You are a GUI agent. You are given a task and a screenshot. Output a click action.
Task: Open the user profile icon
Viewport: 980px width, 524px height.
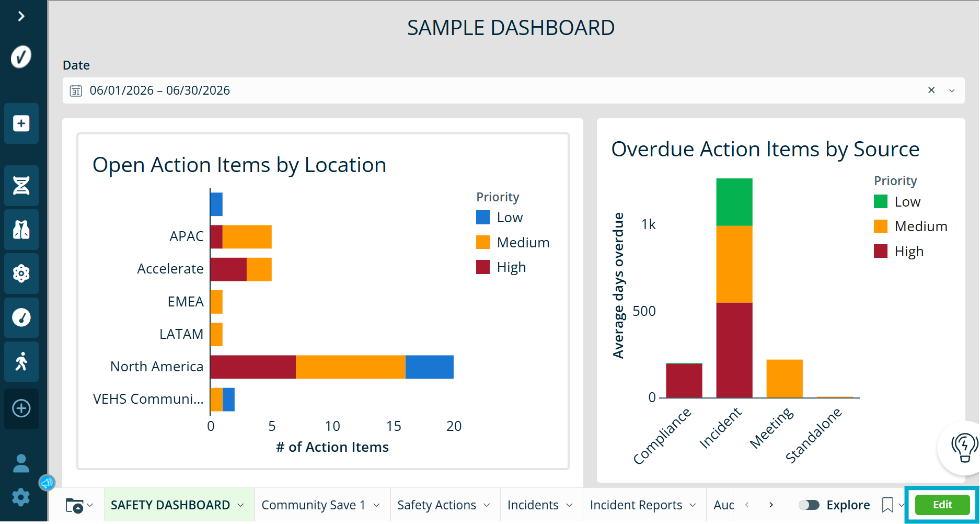[21, 463]
